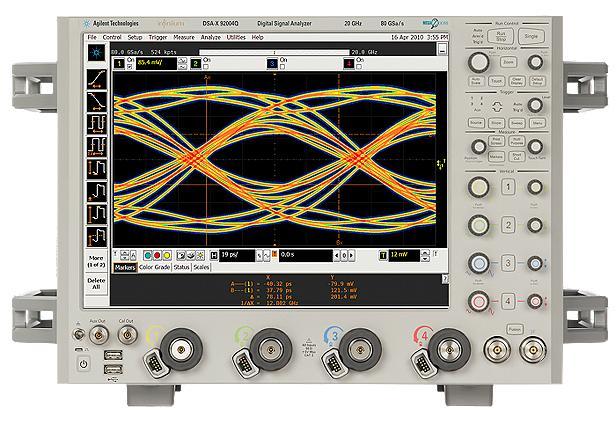Decrease channel 1 vertical scale using lower arrow button
Viewport: 616px width, 423px height.
pos(182,67)
